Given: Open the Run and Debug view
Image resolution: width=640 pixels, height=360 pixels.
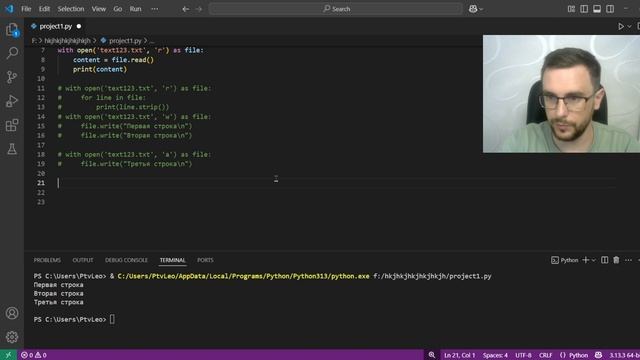Looking at the screenshot, I should point(12,101).
